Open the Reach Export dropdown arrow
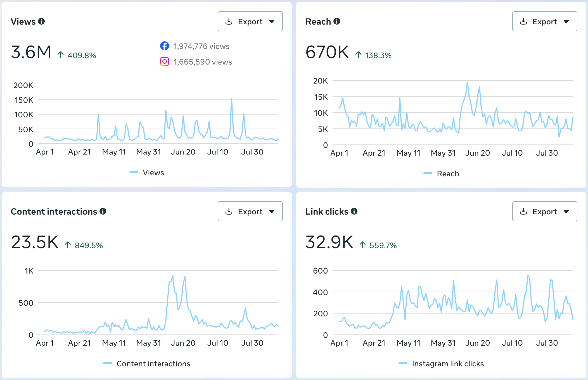Image resolution: width=588 pixels, height=380 pixels. pos(566,22)
